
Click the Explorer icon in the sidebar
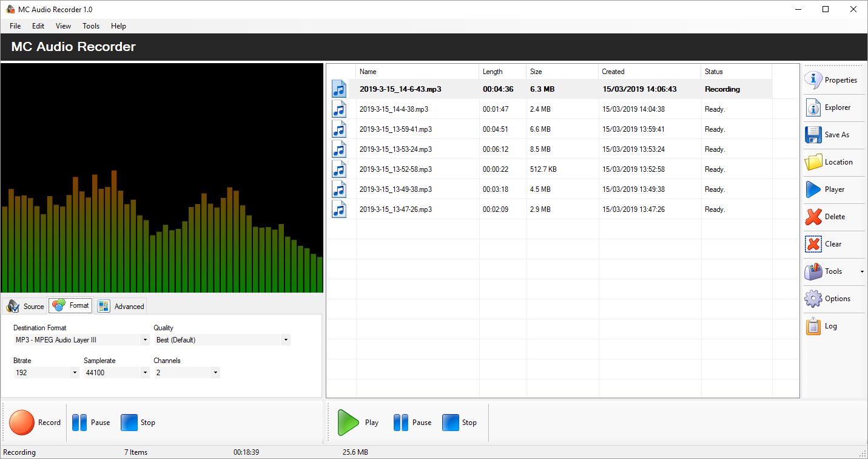pyautogui.click(x=813, y=107)
